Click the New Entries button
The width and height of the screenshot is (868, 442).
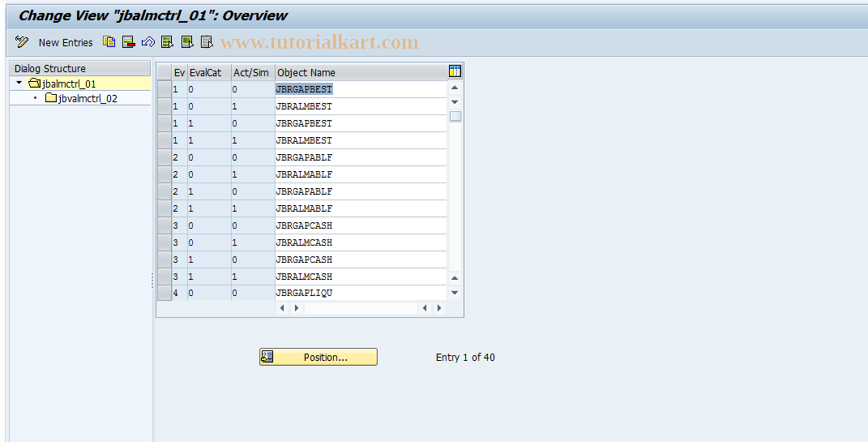pyautogui.click(x=66, y=43)
